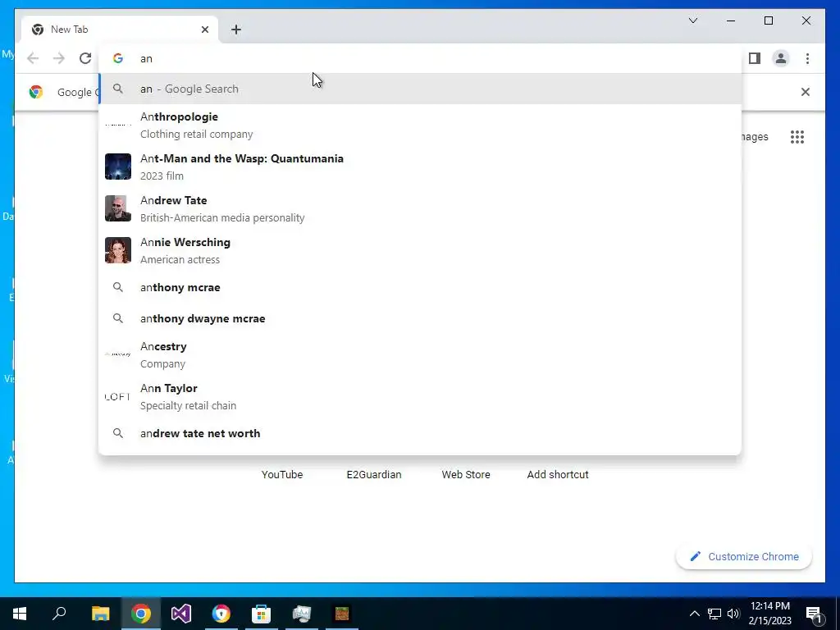Open the network status tray icon
This screenshot has height=630, width=840.
pos(714,614)
